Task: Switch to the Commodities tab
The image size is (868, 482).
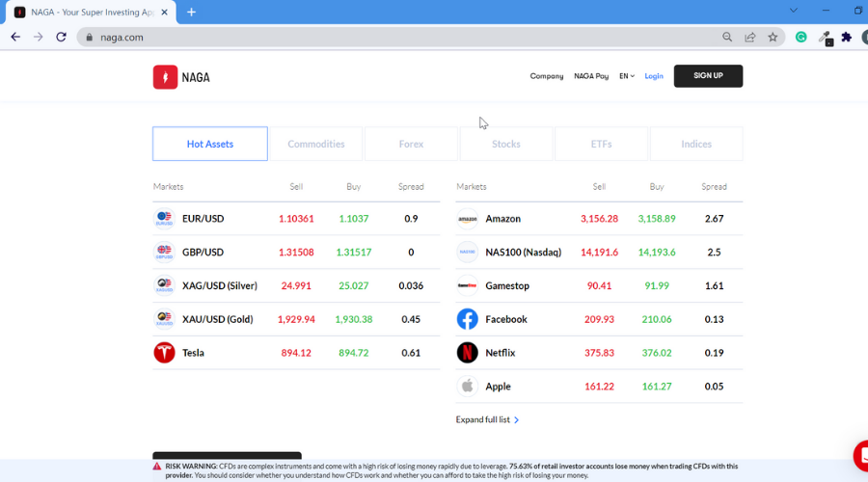Action: coord(316,144)
